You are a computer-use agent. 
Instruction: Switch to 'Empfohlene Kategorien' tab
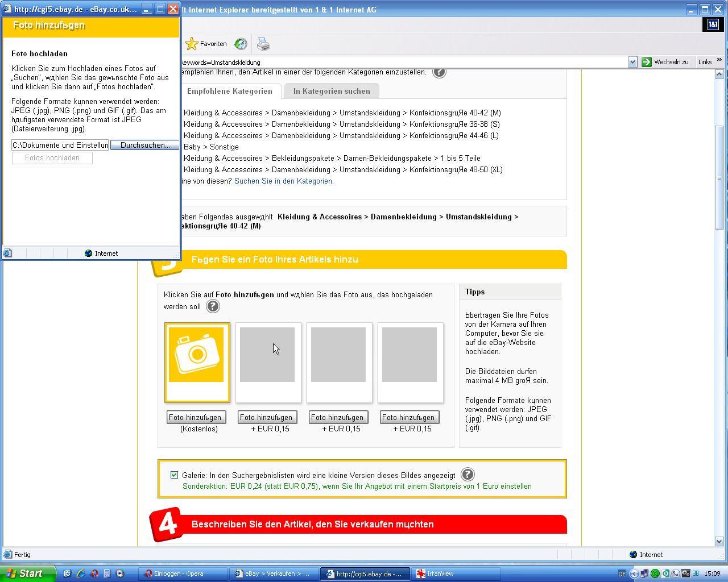click(x=230, y=91)
